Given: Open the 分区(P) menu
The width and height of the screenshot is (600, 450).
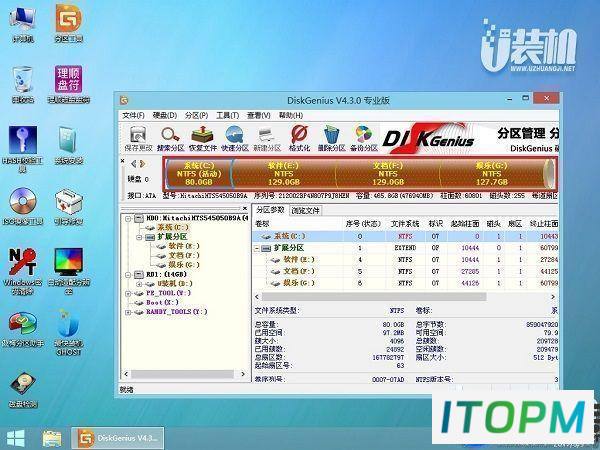Looking at the screenshot, I should [x=196, y=116].
